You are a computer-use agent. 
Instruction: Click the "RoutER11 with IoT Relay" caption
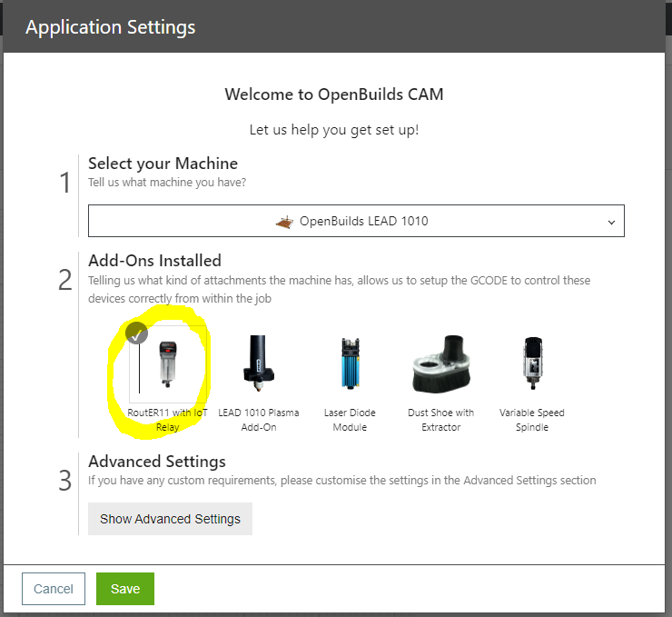coord(167,420)
